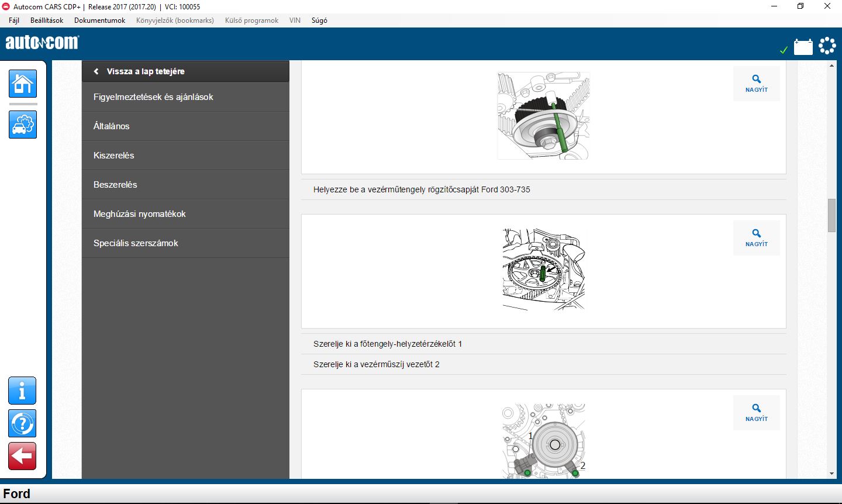The width and height of the screenshot is (842, 504).
Task: Open the Dokumentumok menu
Action: coord(99,20)
